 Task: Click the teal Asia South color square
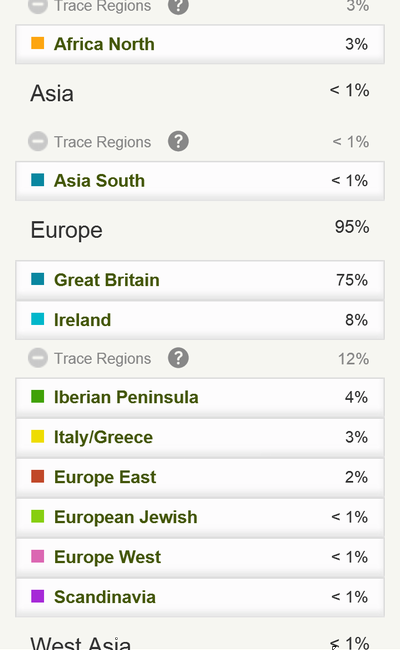38,180
